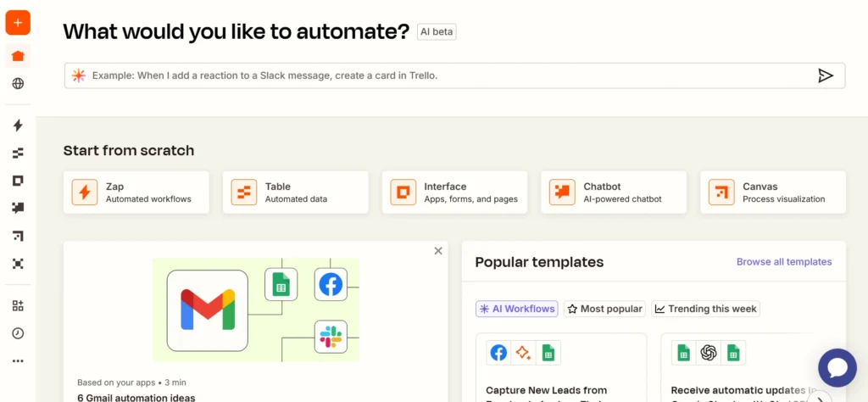Click the orange plus Create button
The image size is (868, 402).
[x=18, y=23]
